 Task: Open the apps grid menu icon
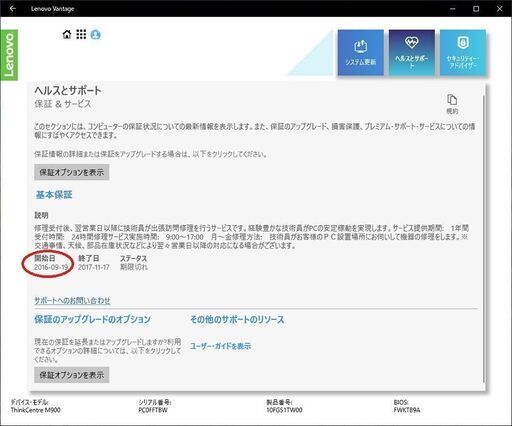click(81, 34)
